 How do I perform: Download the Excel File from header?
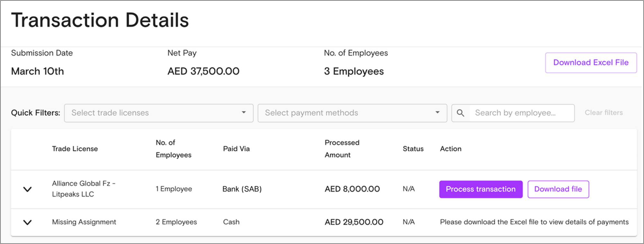[591, 63]
